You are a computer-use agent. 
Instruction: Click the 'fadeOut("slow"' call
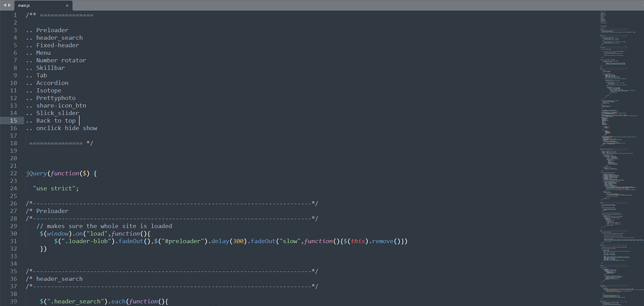click(x=274, y=241)
